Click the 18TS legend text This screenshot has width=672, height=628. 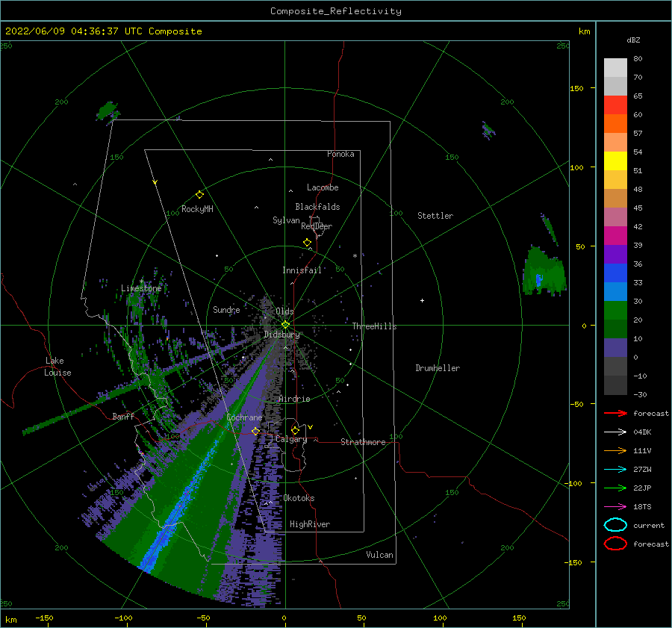[x=642, y=507]
